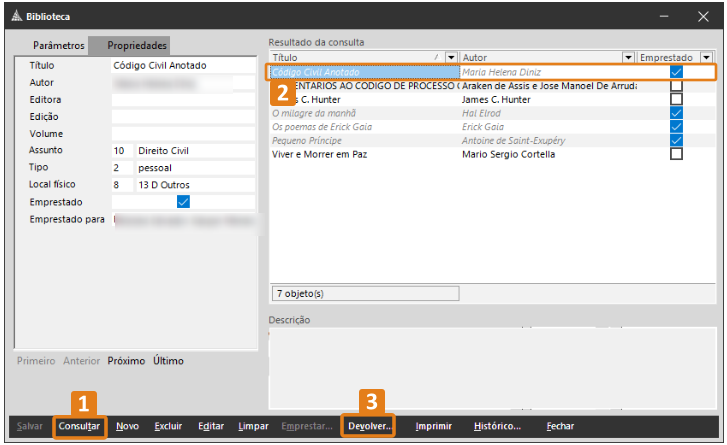Sort results by the Título column header
727x445 pixels.
click(x=350, y=58)
